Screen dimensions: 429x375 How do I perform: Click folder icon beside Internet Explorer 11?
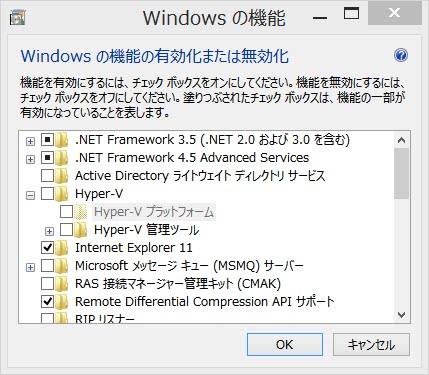point(62,248)
